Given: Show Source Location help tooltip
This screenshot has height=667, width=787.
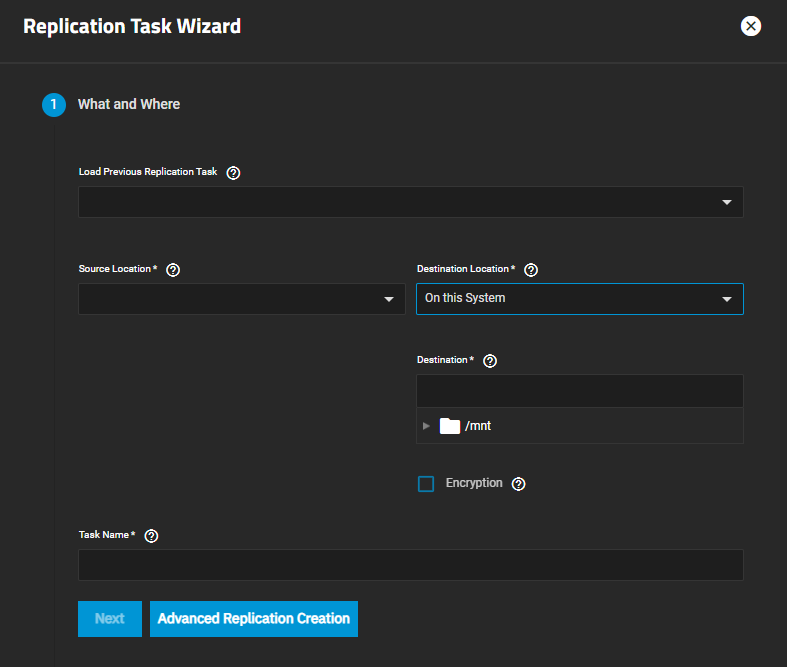Looking at the screenshot, I should (x=173, y=270).
